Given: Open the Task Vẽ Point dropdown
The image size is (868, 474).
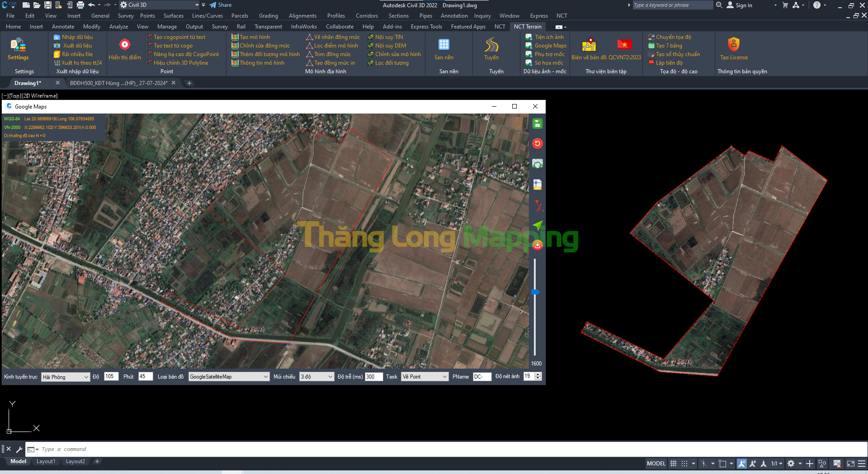Looking at the screenshot, I should click(x=425, y=377).
